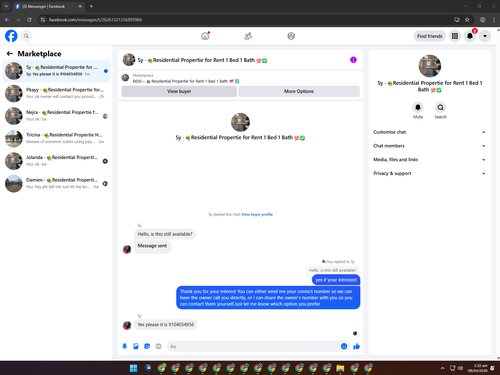Click the listing thumbnail in Marketplace banner
Image resolution: width=500 pixels, height=375 pixels.
tap(125, 78)
